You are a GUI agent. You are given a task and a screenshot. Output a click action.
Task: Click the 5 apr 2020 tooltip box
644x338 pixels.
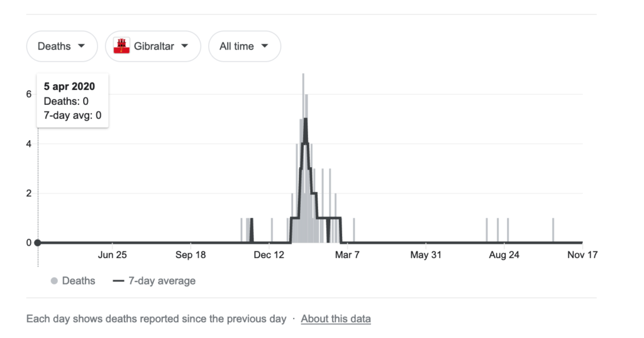click(73, 101)
